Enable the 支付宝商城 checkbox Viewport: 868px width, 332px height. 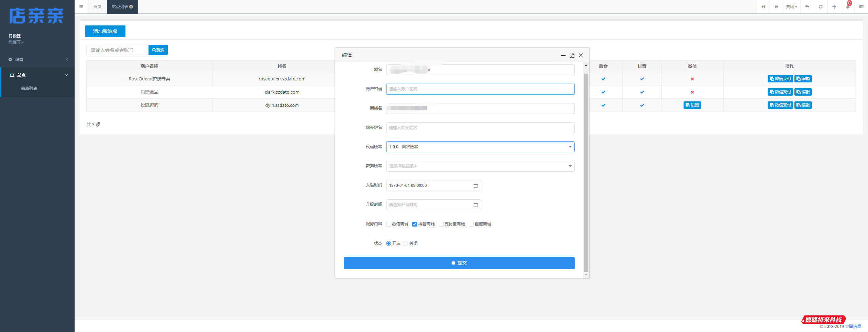tap(441, 224)
